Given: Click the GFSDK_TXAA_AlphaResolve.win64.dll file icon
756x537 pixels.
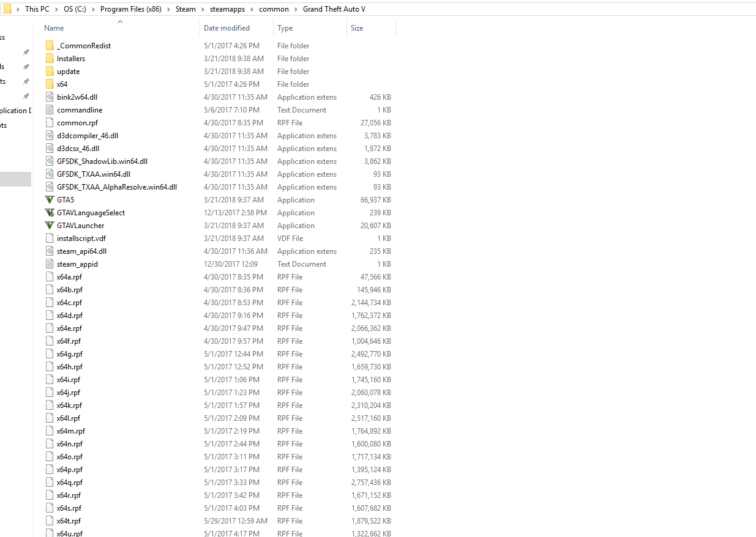Looking at the screenshot, I should pos(50,187).
